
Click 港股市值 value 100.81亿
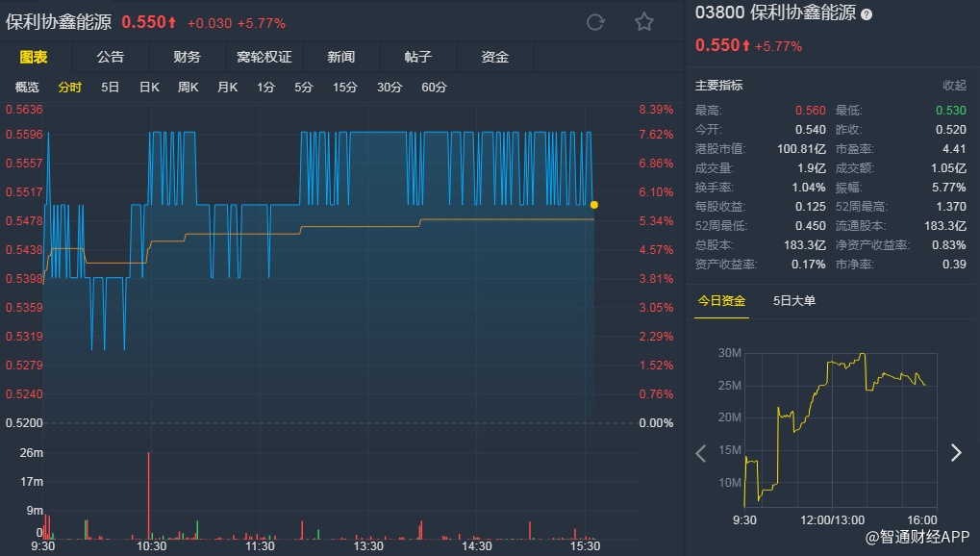(x=801, y=149)
